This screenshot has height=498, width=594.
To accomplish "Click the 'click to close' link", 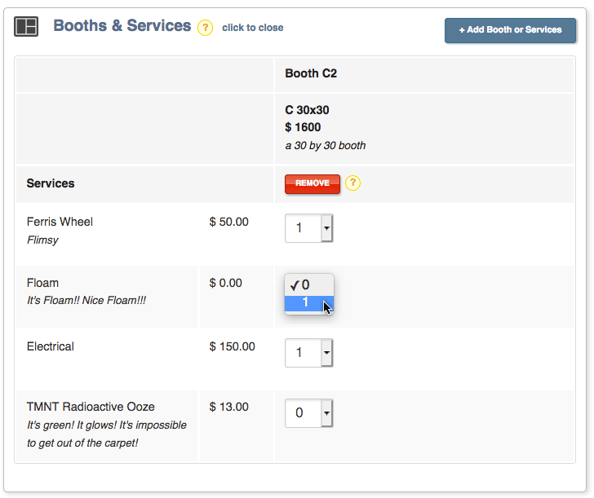I will coord(253,28).
